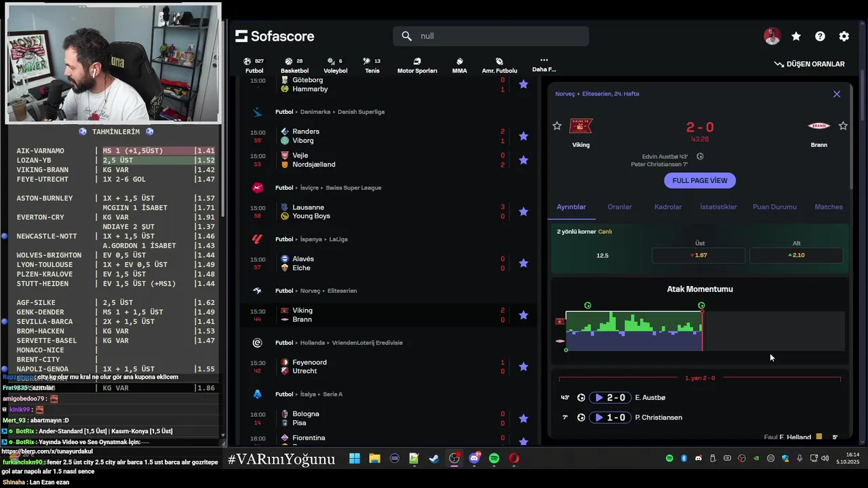Screen dimensions: 868x488
Task: Favorite the Brann team in detail panel
Action: (843, 126)
